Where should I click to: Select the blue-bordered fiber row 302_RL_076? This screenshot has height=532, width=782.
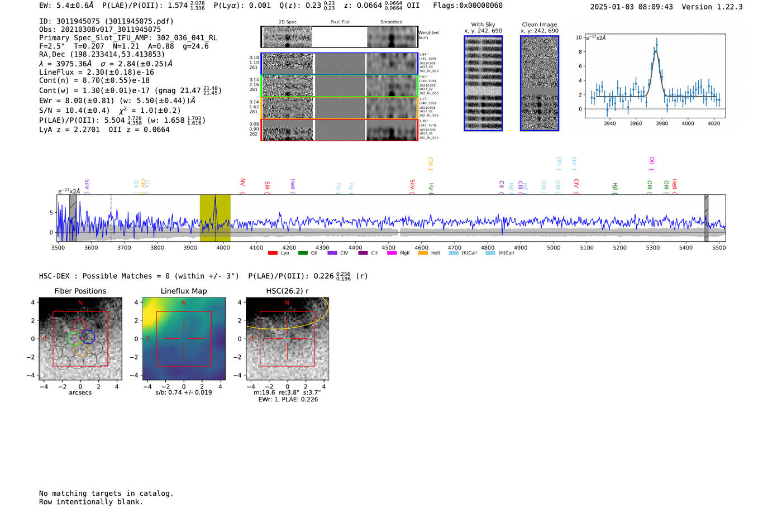click(x=340, y=64)
